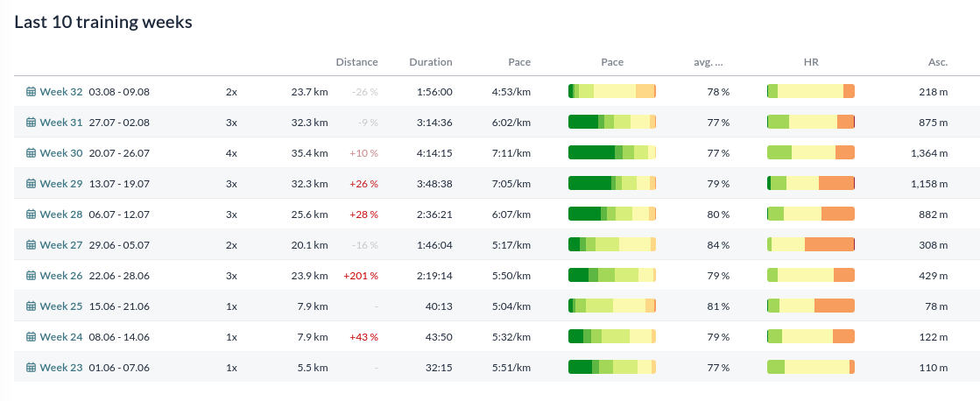980x401 pixels.
Task: Click the Week 30 pace distribution bar
Action: pos(612,152)
